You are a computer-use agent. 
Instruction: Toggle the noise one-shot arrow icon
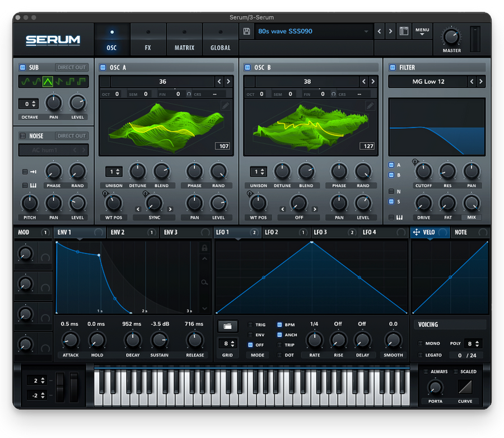coord(33,172)
